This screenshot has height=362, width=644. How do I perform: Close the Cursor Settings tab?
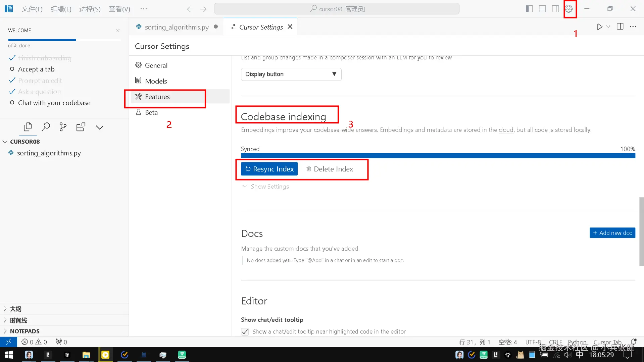[290, 27]
